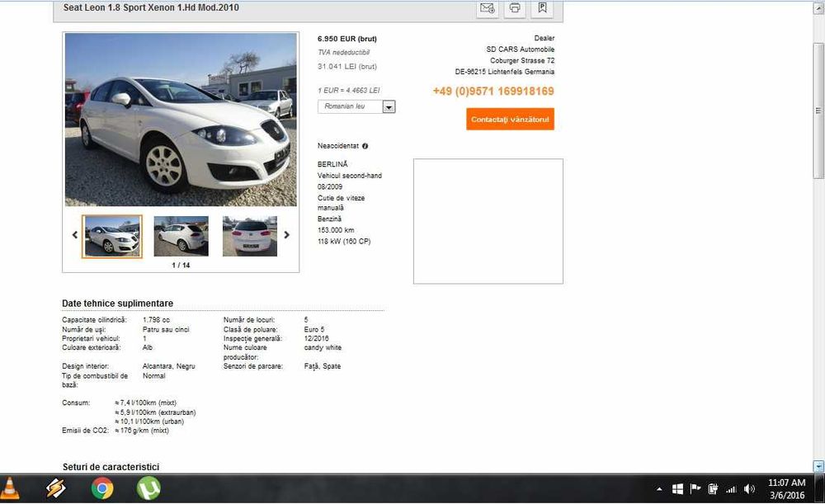Click the taskbar clock 11:07 AM
This screenshot has height=504, width=825.
coord(786,483)
